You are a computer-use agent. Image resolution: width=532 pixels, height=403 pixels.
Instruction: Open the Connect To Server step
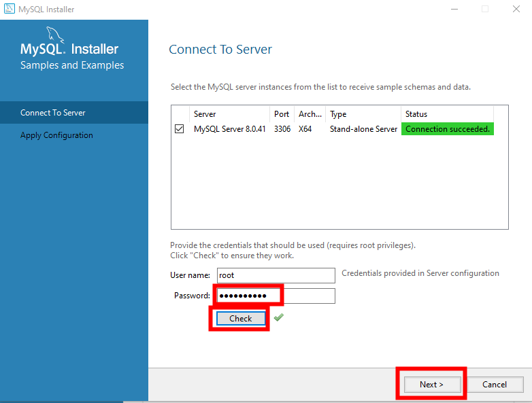coord(74,113)
